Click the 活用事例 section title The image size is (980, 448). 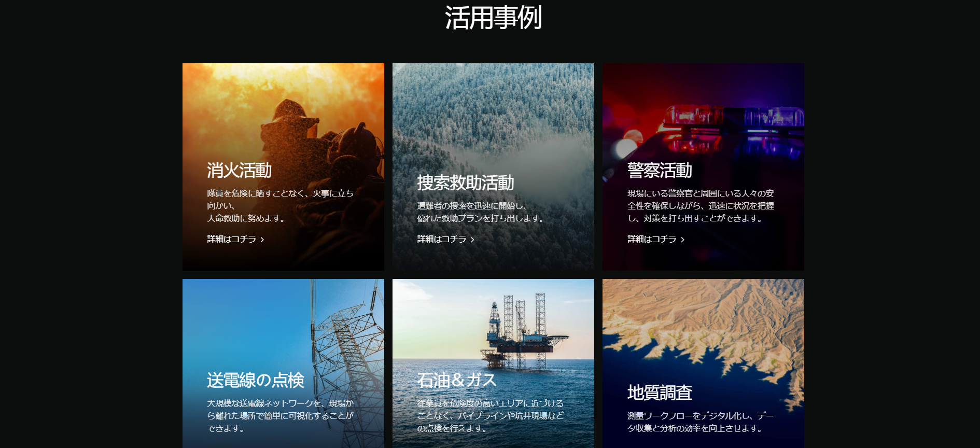click(493, 18)
